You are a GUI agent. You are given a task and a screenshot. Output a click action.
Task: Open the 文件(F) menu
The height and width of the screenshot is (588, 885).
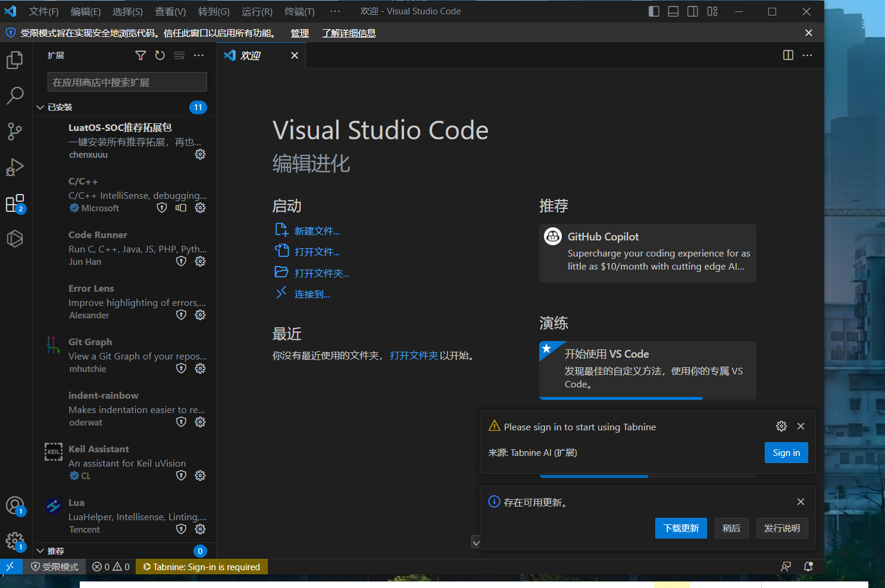(x=44, y=11)
